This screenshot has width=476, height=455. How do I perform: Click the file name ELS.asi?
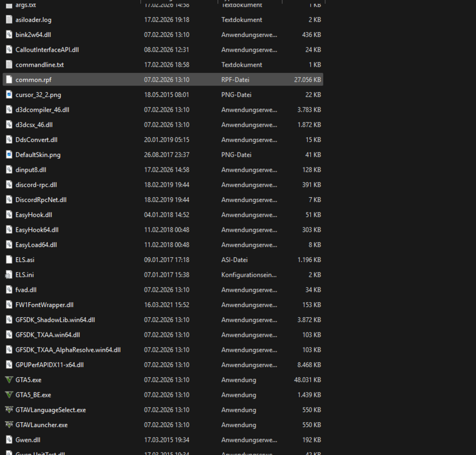pos(25,260)
